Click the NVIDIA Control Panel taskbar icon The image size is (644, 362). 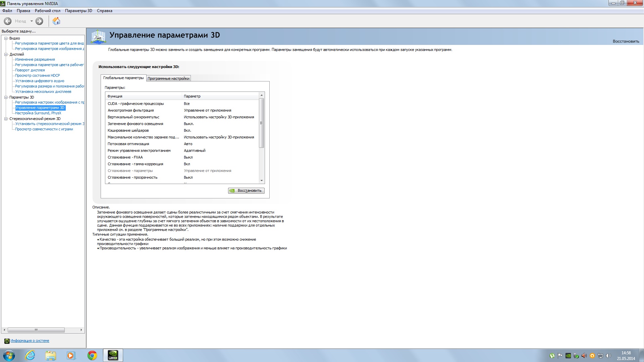pyautogui.click(x=113, y=355)
